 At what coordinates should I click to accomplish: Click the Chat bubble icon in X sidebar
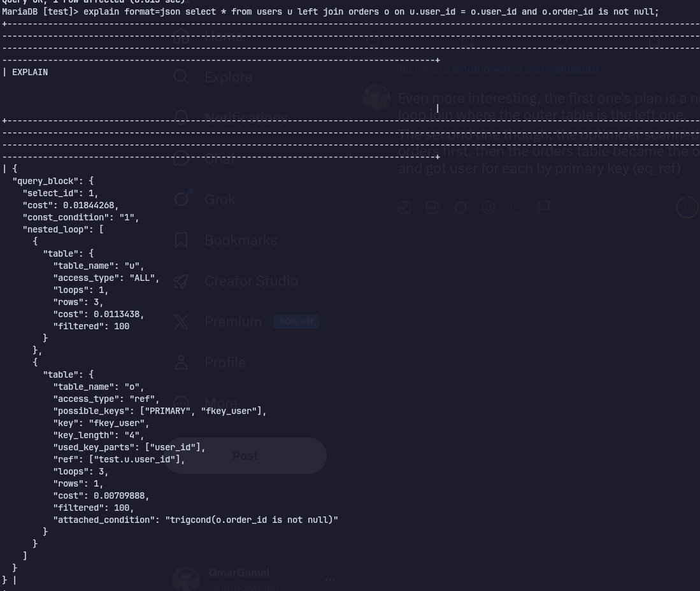[x=181, y=159]
